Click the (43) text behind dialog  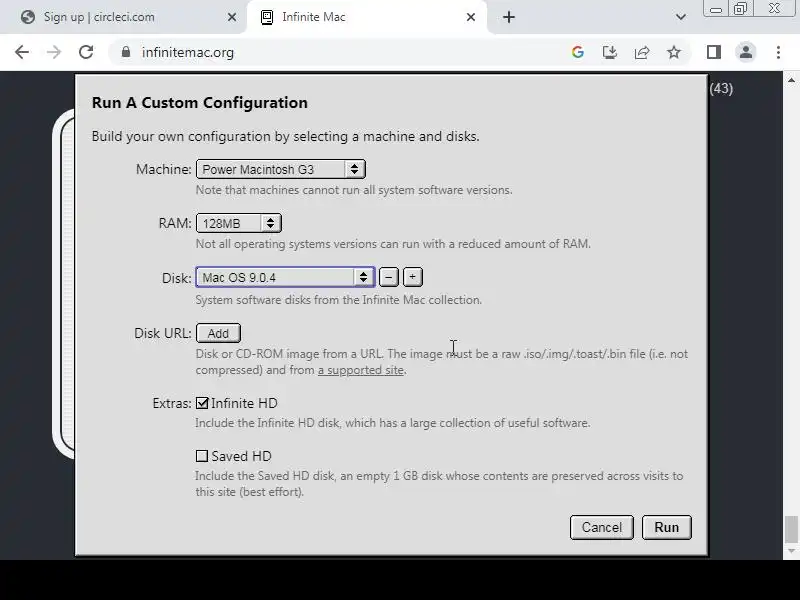721,88
